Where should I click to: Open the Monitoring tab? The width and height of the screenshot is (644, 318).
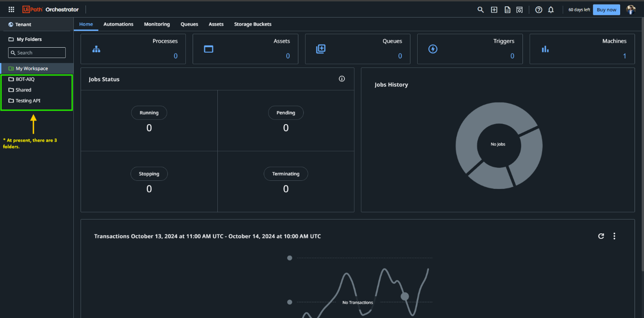(157, 24)
